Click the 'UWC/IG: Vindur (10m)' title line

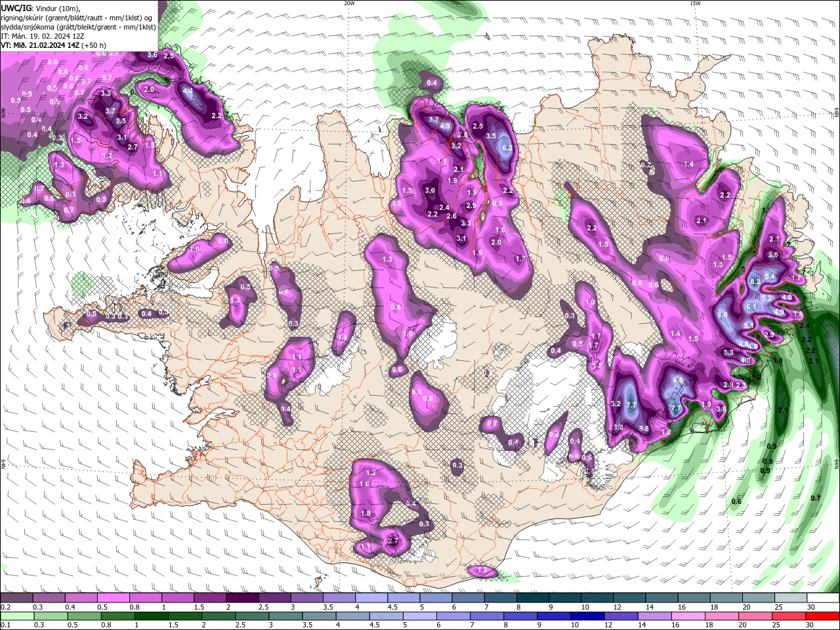[40, 8]
